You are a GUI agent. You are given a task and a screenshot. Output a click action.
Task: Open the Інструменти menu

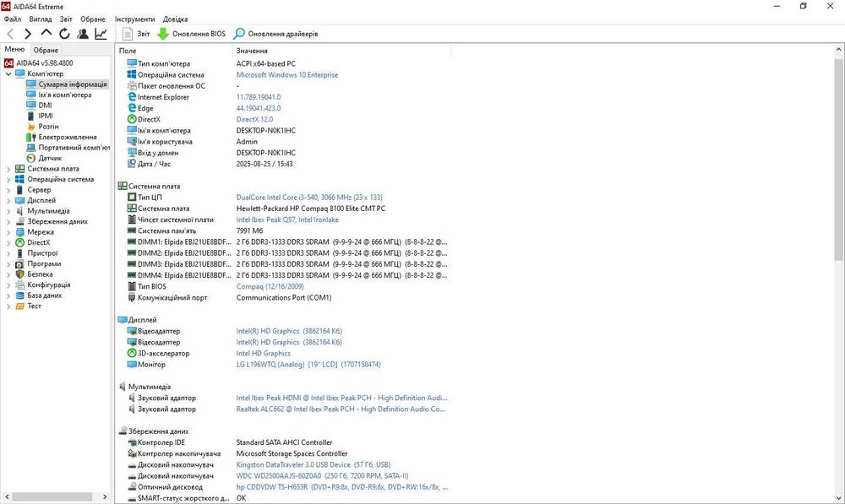point(134,19)
